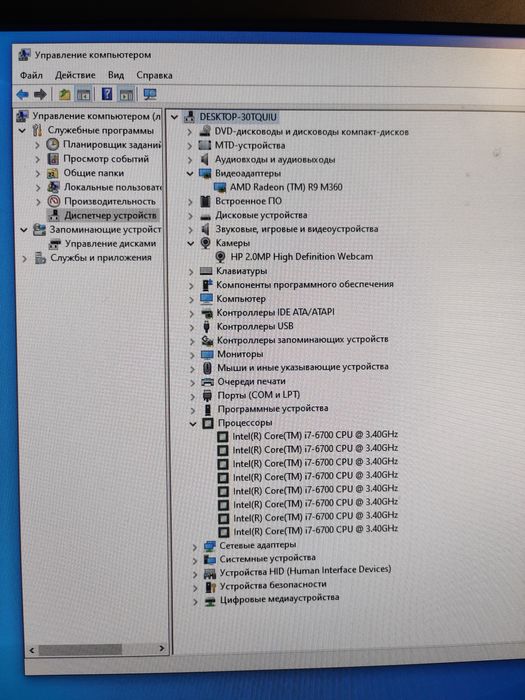This screenshot has height=700, width=525.
Task: Click the Планировщик заданий clock icon
Action: tap(53, 144)
